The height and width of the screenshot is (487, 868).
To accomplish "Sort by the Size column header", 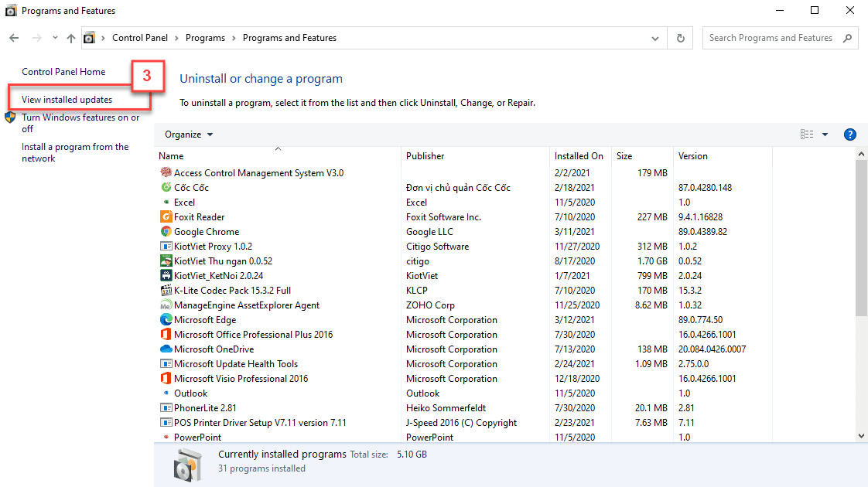I will [642, 156].
